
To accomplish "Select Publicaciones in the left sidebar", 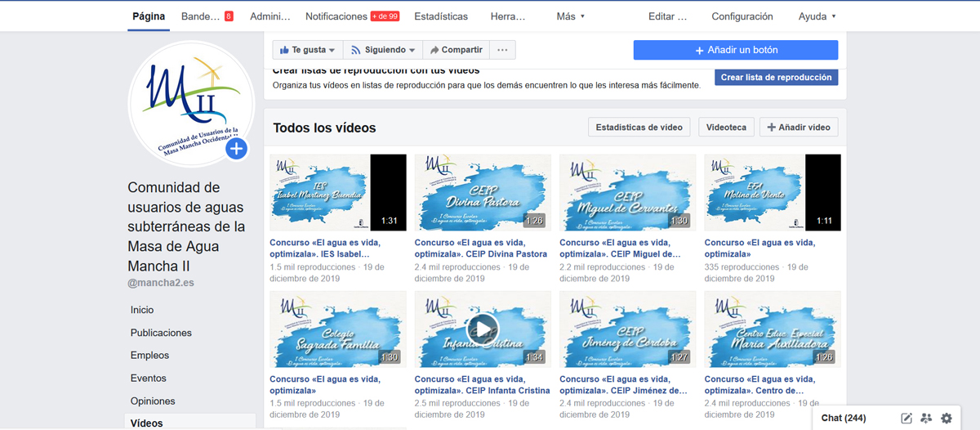I will pyautogui.click(x=161, y=333).
